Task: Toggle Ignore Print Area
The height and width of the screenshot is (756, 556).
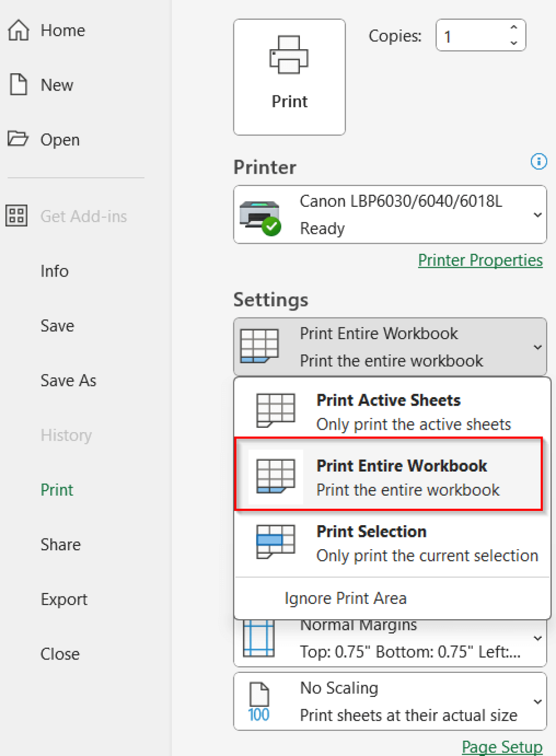Action: pyautogui.click(x=345, y=598)
